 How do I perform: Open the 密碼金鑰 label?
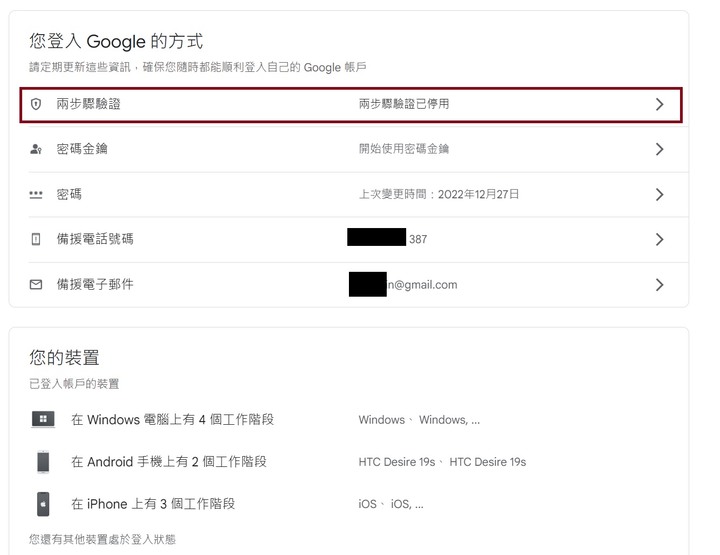[x=82, y=149]
